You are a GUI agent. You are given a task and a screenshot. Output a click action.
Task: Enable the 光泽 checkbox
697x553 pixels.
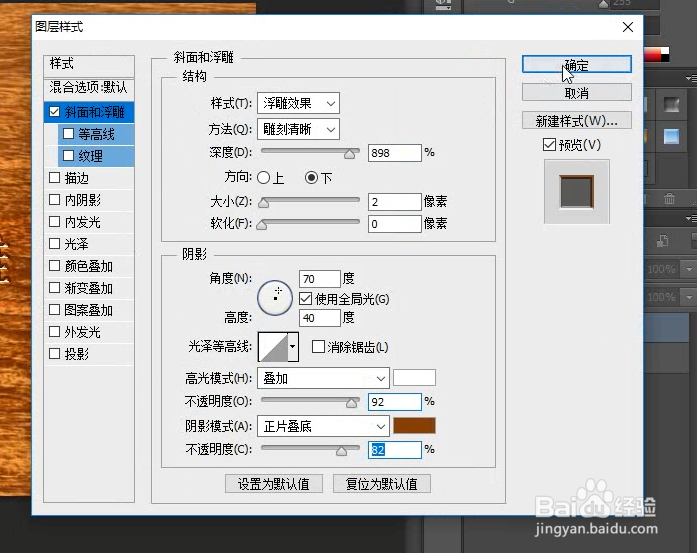point(54,244)
